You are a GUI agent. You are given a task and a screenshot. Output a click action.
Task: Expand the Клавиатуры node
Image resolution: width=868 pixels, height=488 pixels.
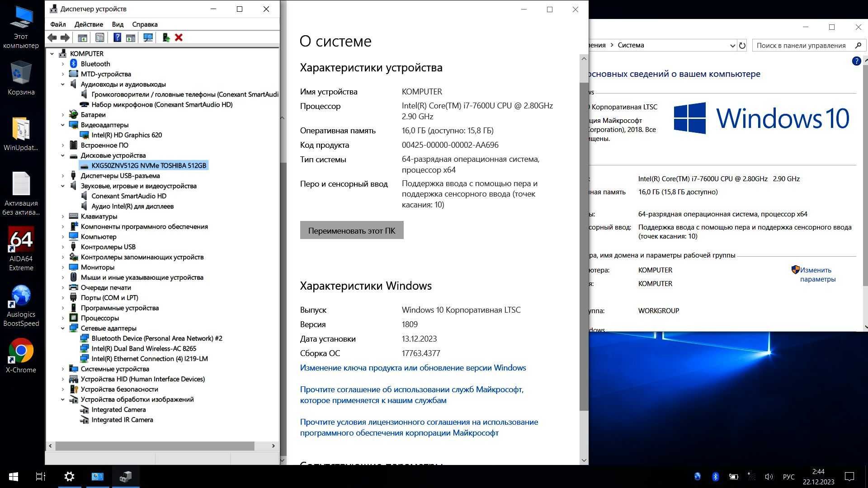63,216
